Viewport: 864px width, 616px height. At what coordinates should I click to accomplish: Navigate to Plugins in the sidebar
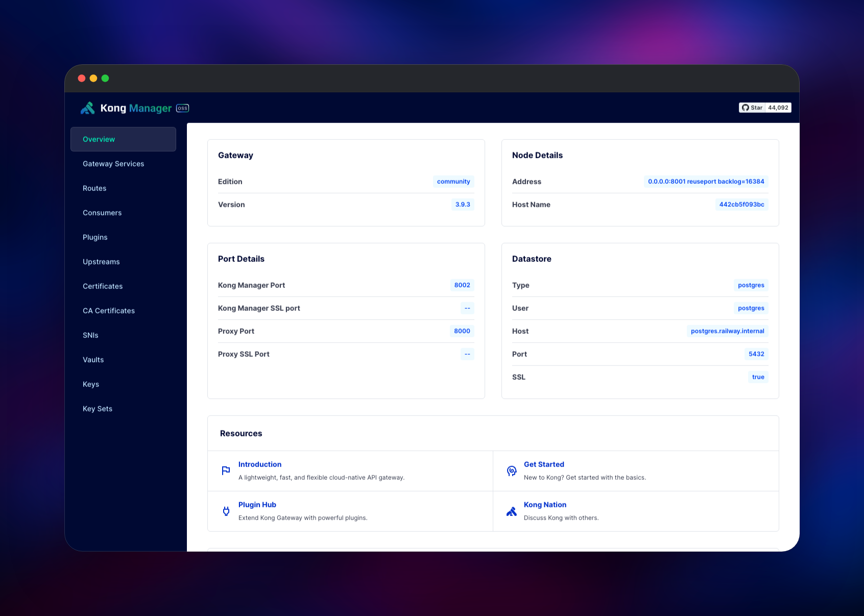pos(123,237)
